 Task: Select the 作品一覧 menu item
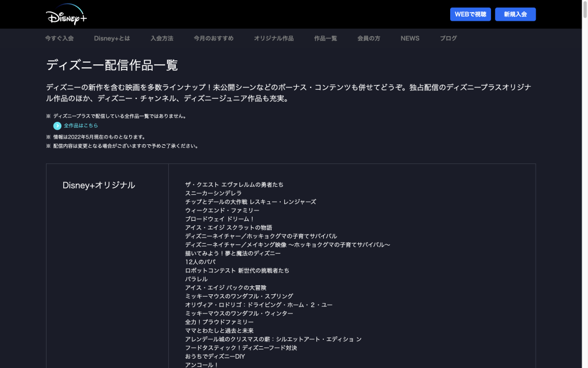point(326,39)
